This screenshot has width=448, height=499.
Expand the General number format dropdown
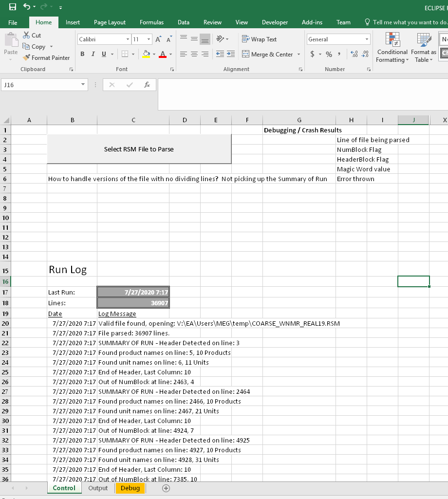pyautogui.click(x=367, y=39)
